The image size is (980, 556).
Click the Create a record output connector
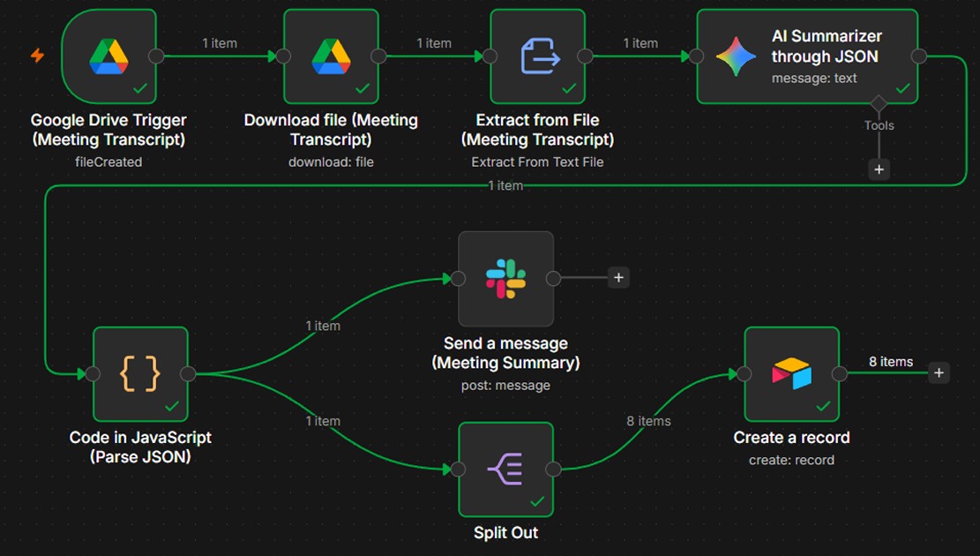coord(840,374)
